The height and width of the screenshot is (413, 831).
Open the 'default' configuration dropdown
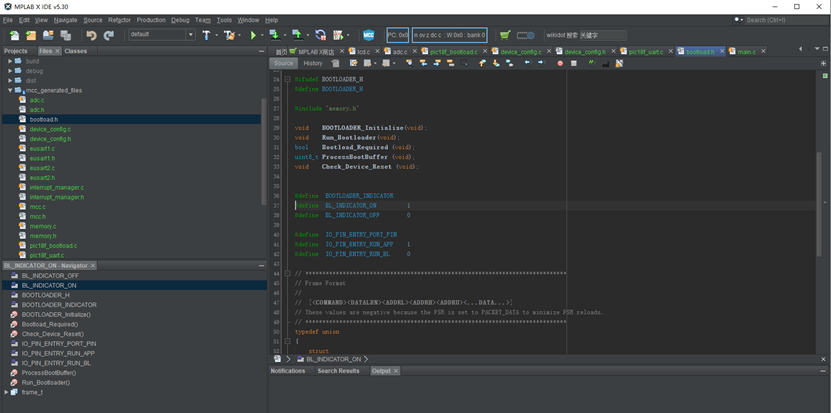[161, 35]
